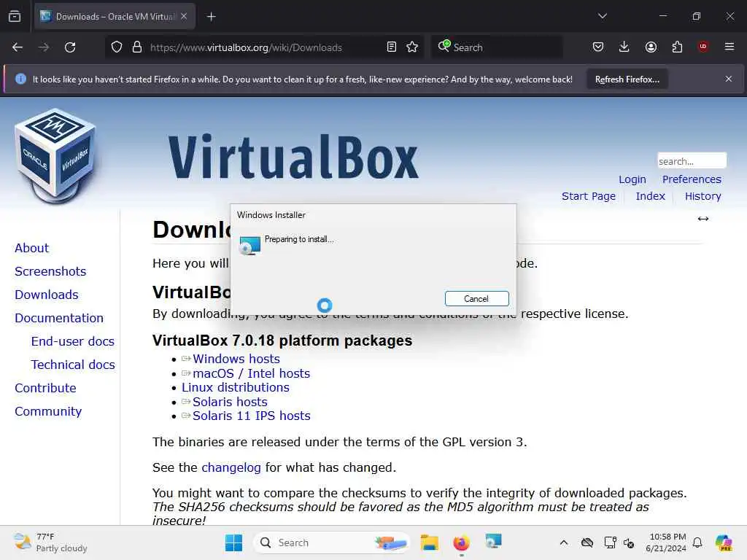Open File Explorer from the taskbar
Screen dimensions: 747x560
click(429, 542)
